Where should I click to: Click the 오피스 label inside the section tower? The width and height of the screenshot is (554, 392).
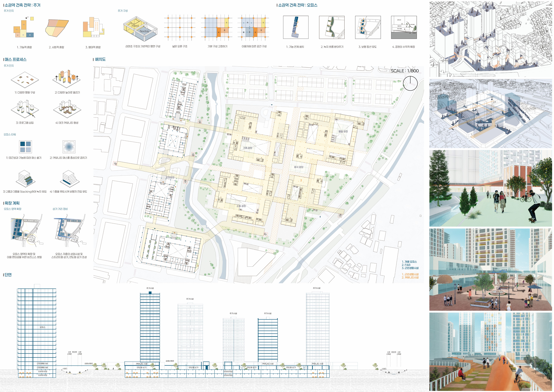[43, 327]
